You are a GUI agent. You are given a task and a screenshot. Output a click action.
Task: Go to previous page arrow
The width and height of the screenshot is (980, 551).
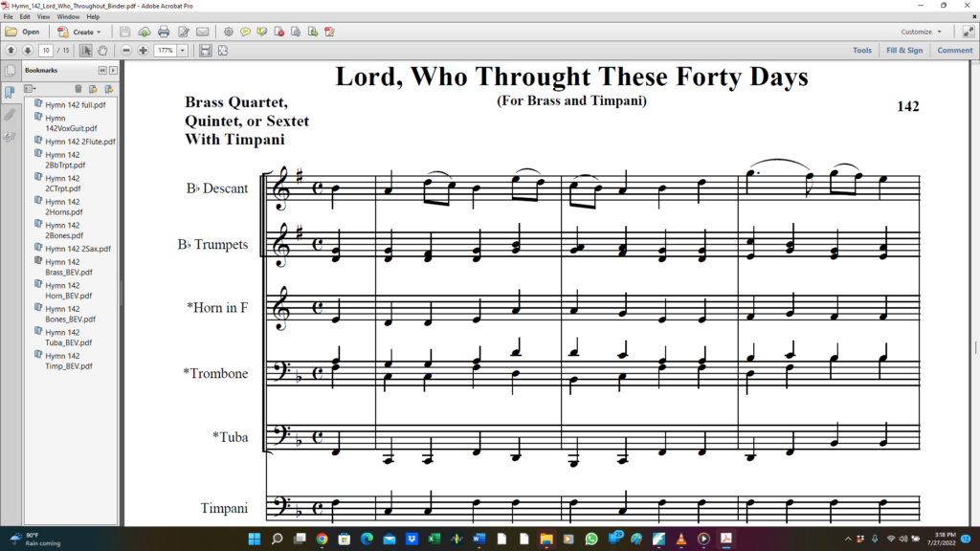(11, 50)
